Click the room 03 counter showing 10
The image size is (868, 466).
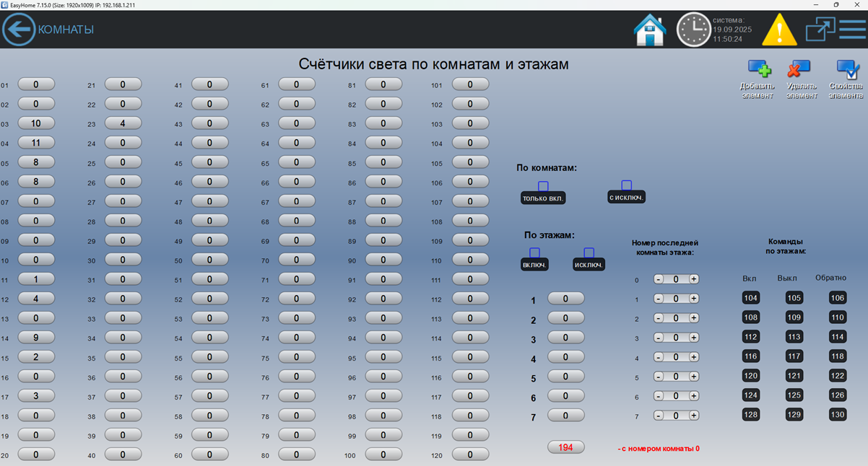pos(36,123)
